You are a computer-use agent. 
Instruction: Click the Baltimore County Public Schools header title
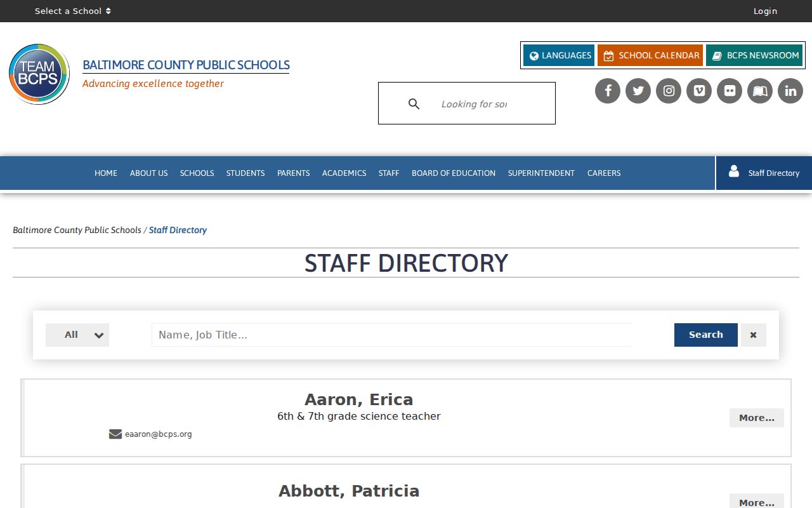(x=186, y=65)
